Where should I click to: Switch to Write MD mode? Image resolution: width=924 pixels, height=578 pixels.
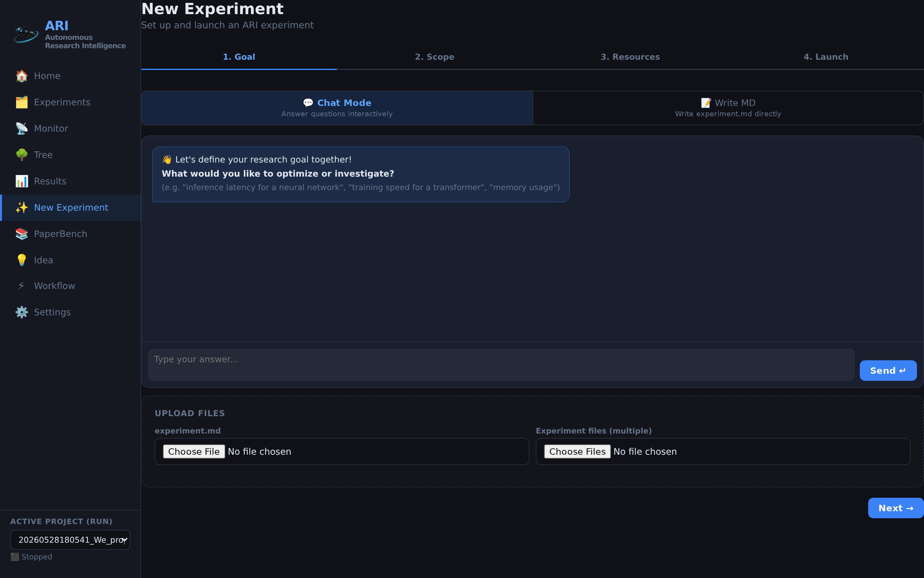tap(728, 108)
